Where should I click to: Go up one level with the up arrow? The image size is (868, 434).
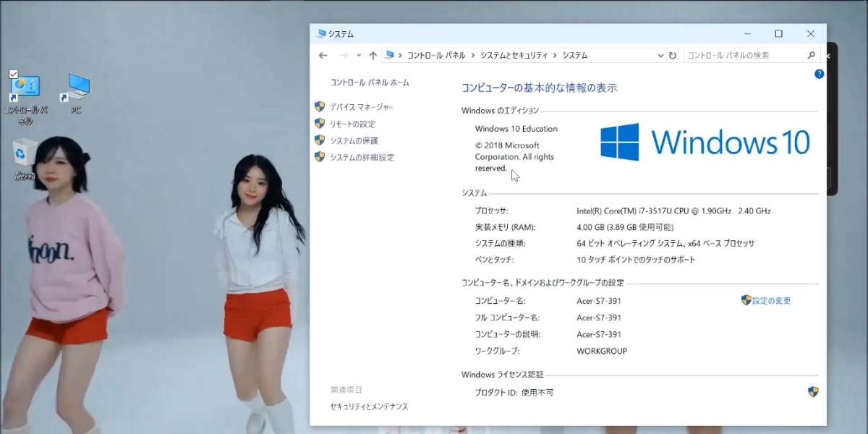pyautogui.click(x=373, y=56)
